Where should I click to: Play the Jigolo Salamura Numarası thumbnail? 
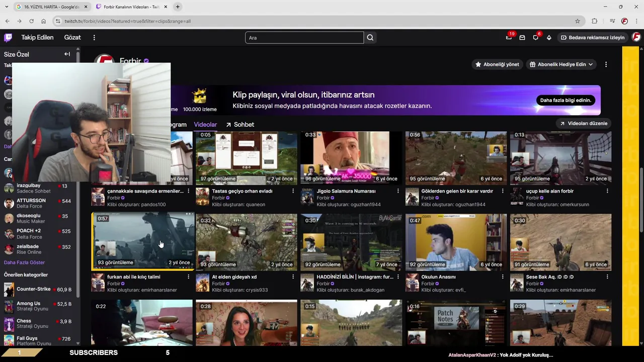[x=351, y=158]
